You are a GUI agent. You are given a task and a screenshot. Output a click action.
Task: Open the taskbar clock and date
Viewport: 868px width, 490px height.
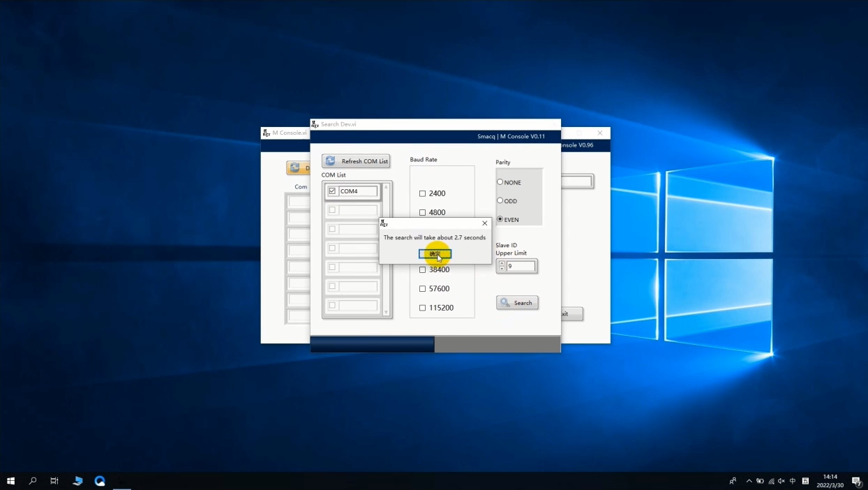tap(830, 481)
